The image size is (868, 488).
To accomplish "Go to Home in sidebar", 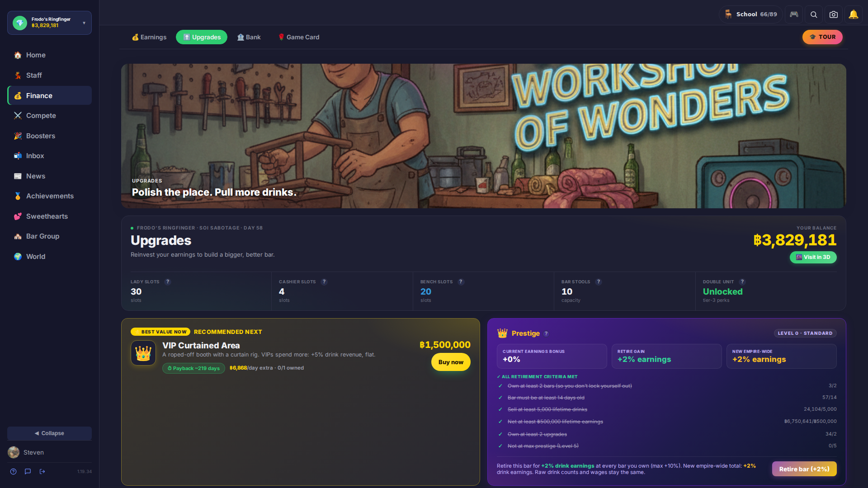I will click(x=49, y=55).
